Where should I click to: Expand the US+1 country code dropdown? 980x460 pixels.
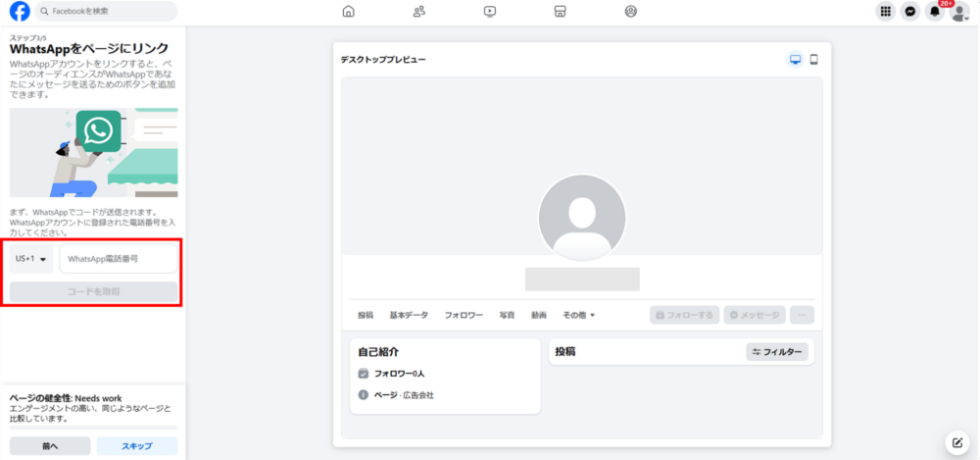pyautogui.click(x=31, y=259)
